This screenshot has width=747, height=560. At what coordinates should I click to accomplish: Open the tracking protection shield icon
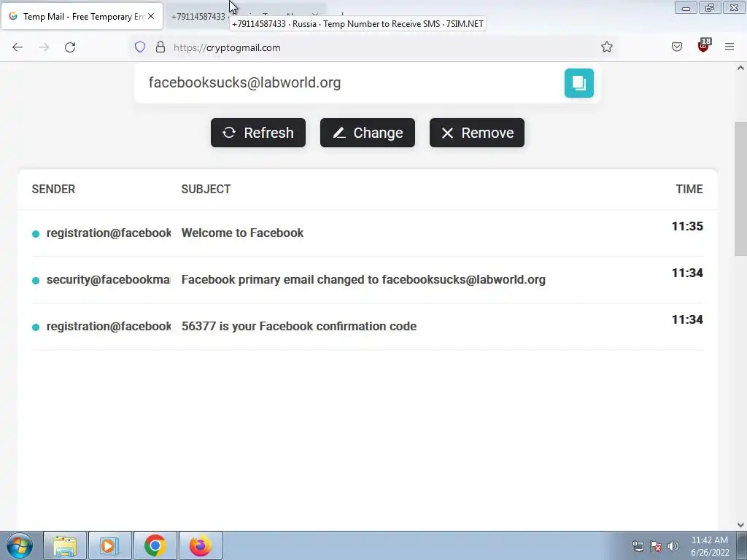coord(139,47)
